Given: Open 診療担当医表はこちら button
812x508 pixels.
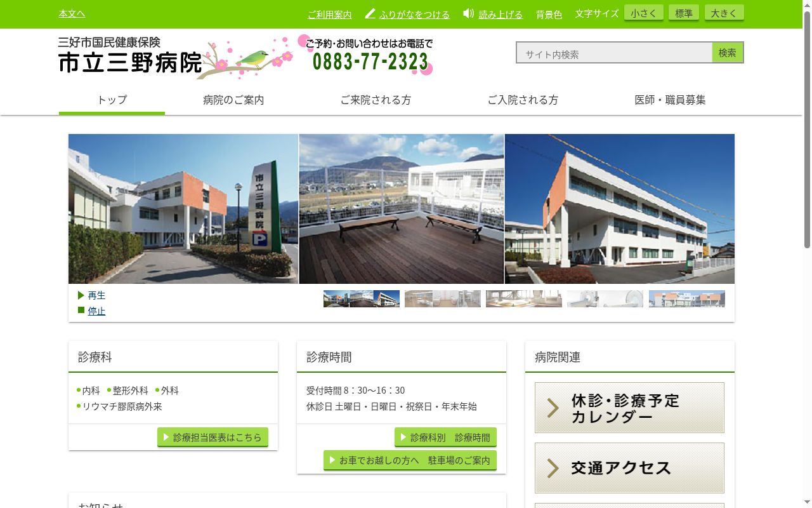Looking at the screenshot, I should [213, 437].
